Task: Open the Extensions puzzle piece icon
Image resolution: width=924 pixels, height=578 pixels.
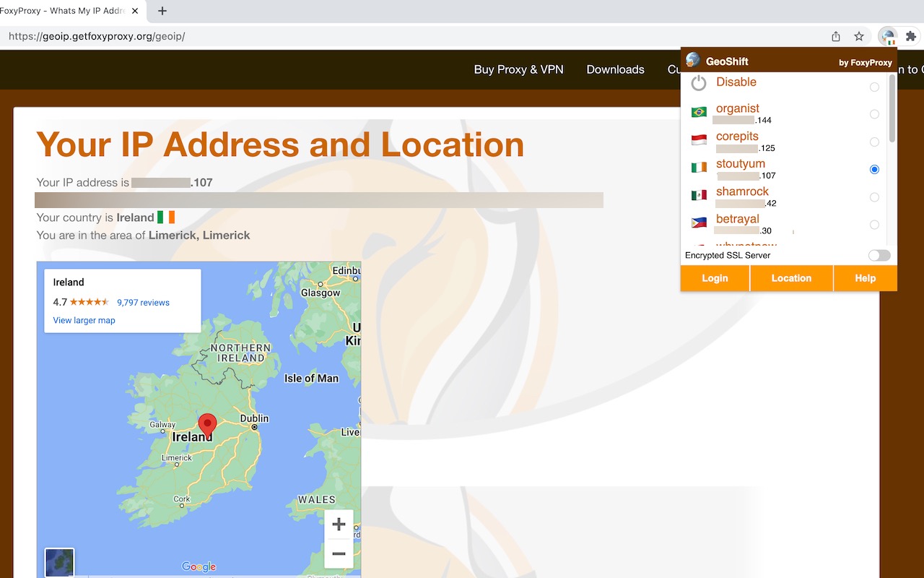Action: [x=911, y=36]
